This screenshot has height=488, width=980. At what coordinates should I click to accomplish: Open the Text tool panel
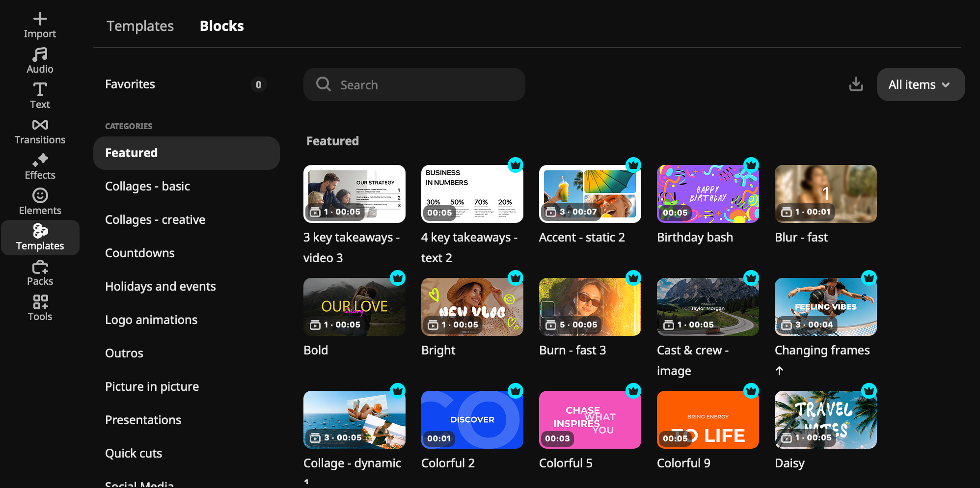click(40, 96)
